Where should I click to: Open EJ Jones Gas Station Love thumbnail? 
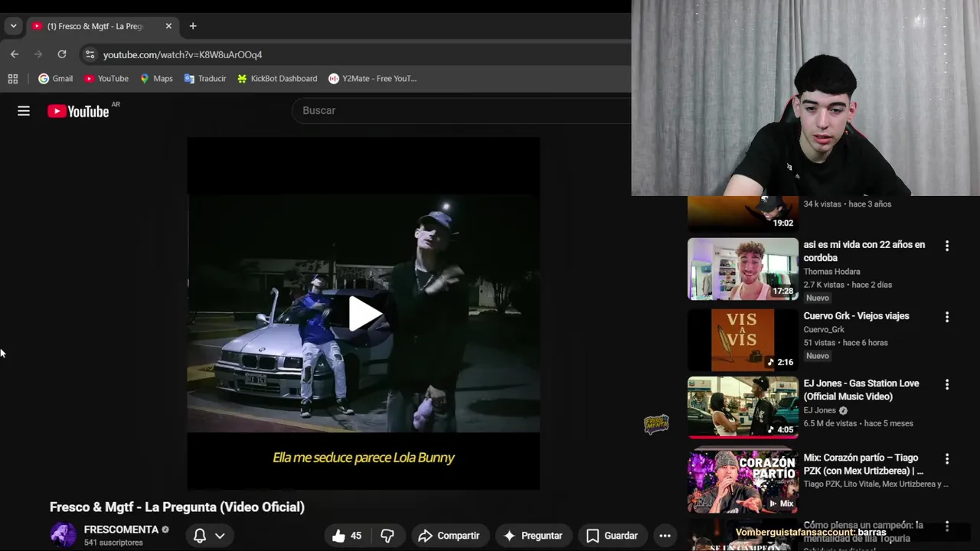point(743,407)
